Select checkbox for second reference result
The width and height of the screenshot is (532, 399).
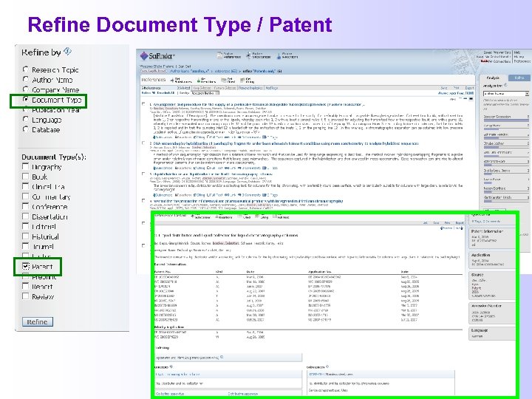pos(143,143)
